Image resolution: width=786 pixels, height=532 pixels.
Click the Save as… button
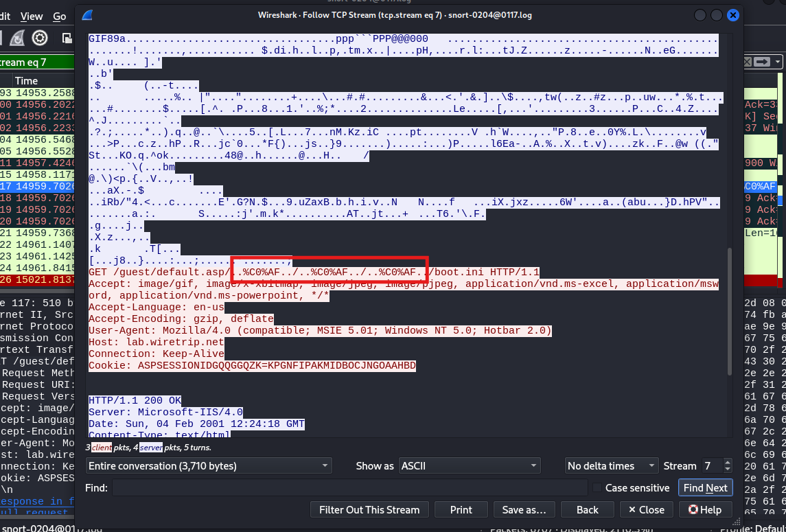524,510
